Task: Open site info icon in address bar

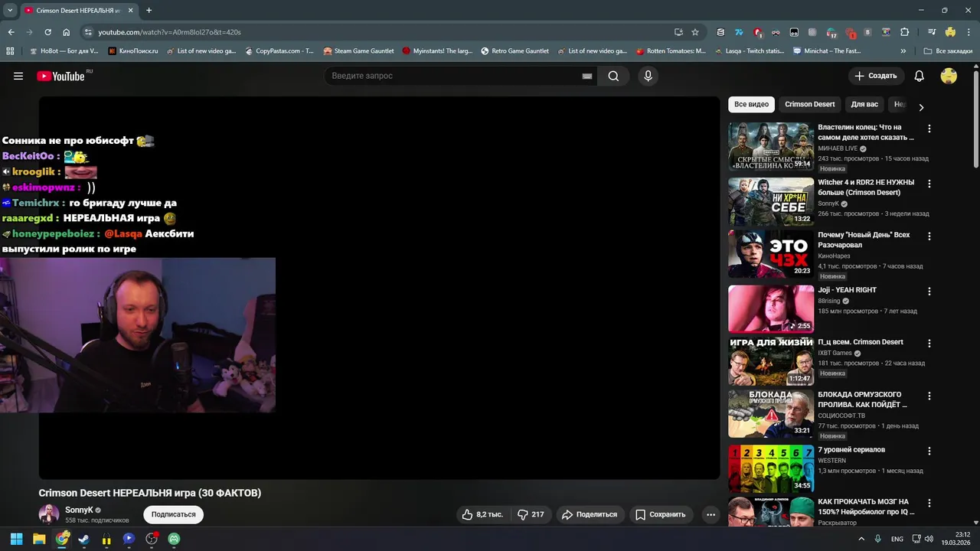Action: [88, 32]
